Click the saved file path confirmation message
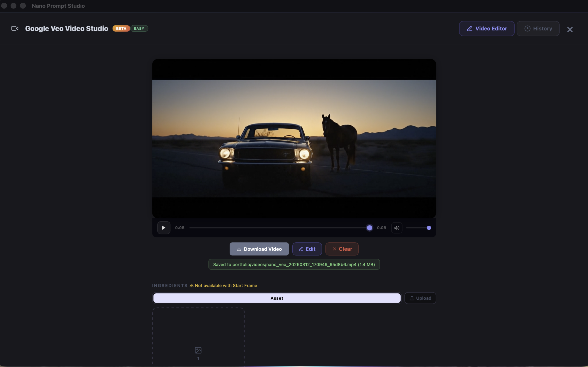The height and width of the screenshot is (367, 588). [x=294, y=264]
